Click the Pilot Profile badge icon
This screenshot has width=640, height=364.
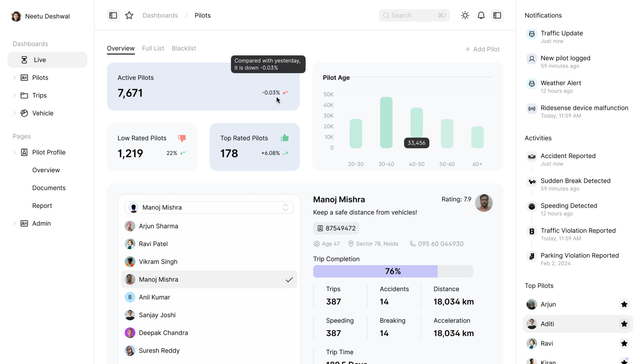tap(24, 152)
